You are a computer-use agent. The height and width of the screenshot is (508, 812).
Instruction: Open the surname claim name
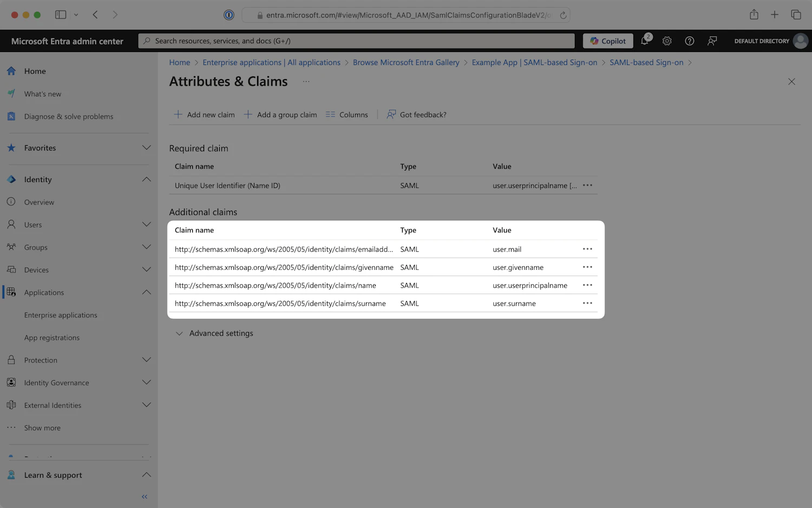pyautogui.click(x=280, y=303)
